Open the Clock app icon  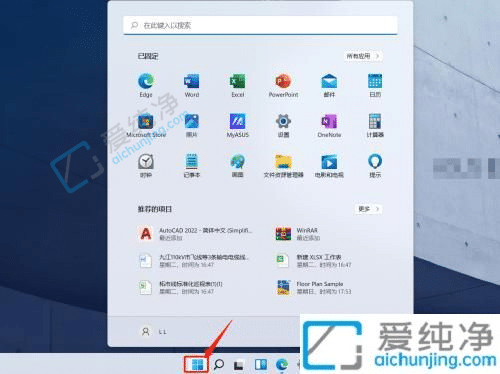click(146, 166)
